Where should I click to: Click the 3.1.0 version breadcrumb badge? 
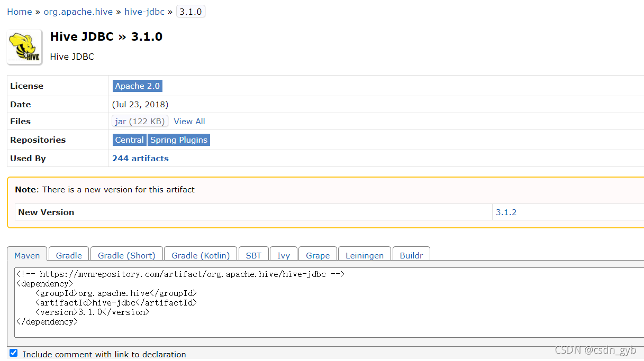click(x=191, y=12)
